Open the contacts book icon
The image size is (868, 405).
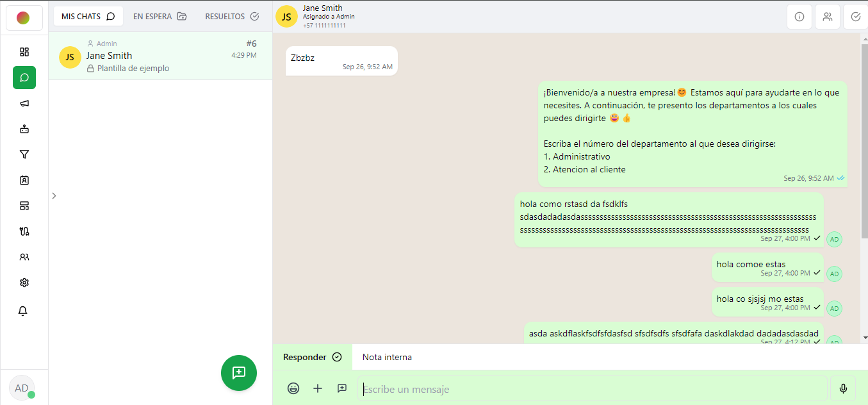point(24,180)
